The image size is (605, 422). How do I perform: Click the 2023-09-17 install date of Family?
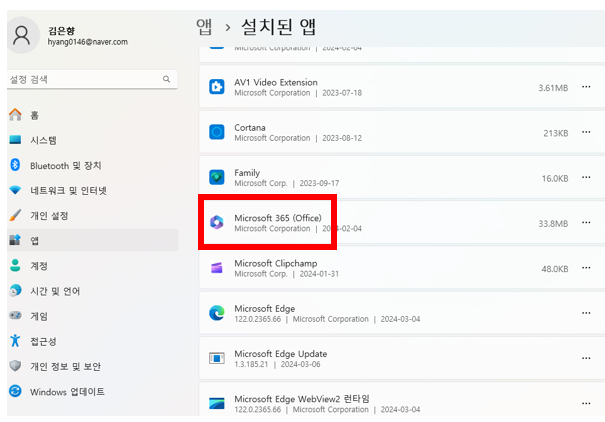[x=319, y=183]
